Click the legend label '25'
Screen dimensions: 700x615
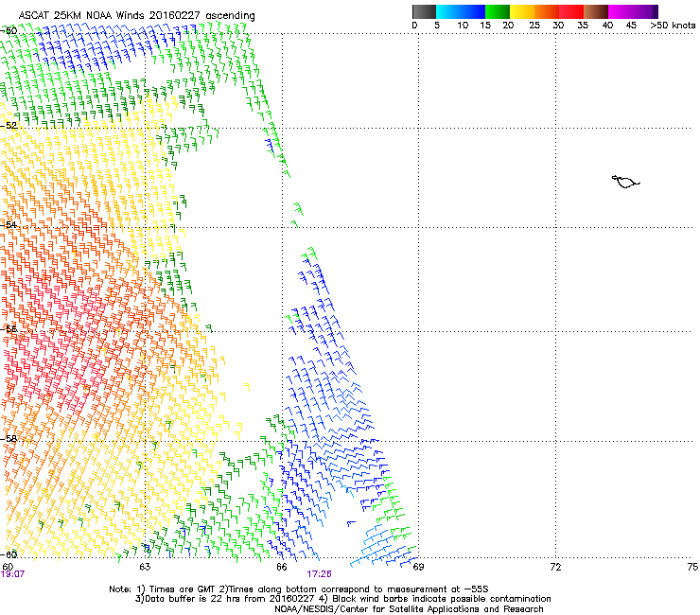tap(534, 26)
